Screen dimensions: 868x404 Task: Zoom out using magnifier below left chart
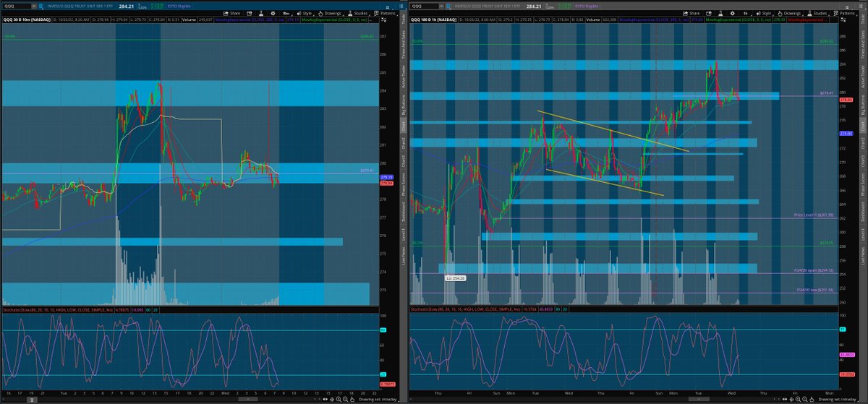(345, 400)
